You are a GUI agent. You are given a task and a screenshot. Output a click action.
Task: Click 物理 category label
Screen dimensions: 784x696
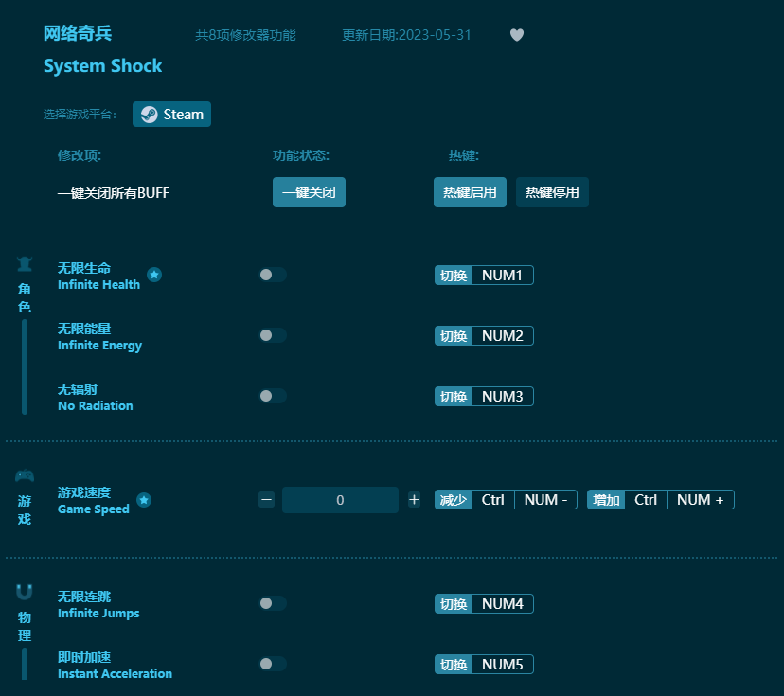tap(25, 627)
